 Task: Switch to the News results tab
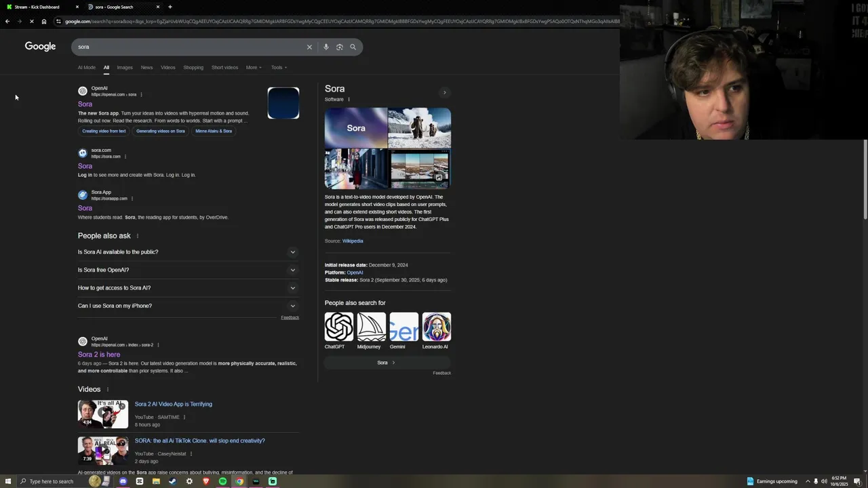(146, 68)
